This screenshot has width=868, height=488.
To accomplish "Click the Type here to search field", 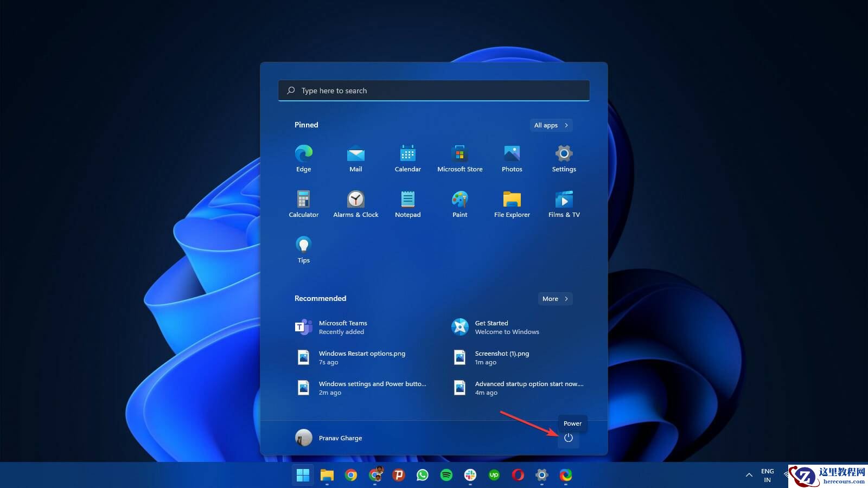I will click(433, 90).
